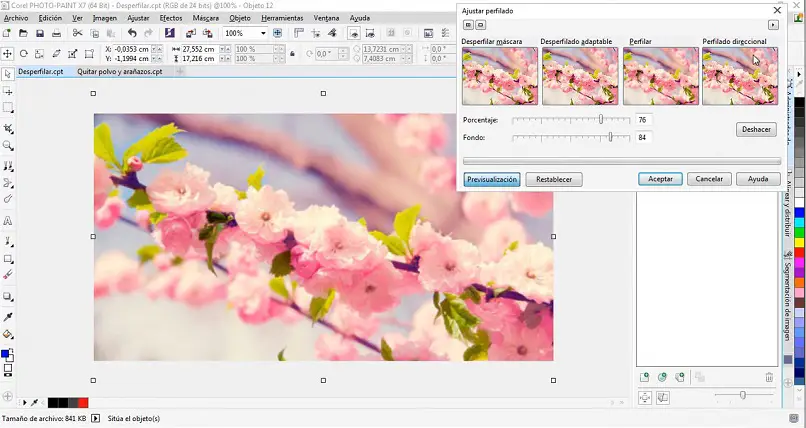The height and width of the screenshot is (428, 806).
Task: Click the Fondo value field showing 84
Action: pos(644,137)
